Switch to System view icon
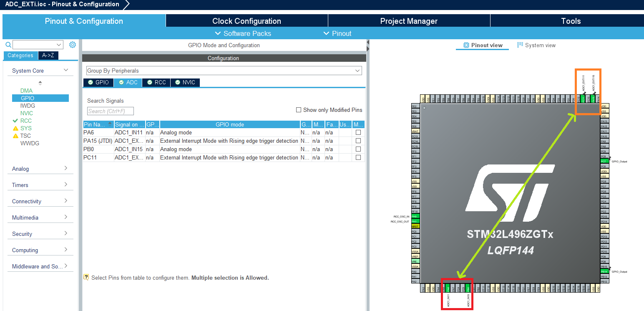This screenshot has height=311, width=644. click(520, 45)
